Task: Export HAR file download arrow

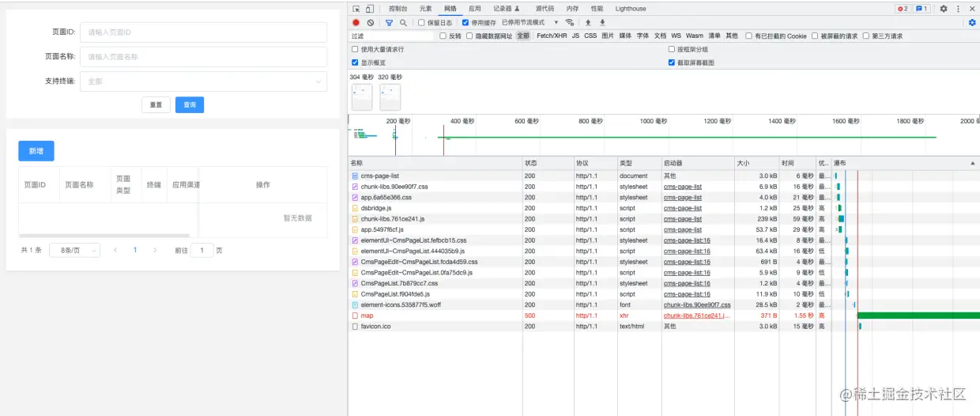Action: click(x=602, y=23)
